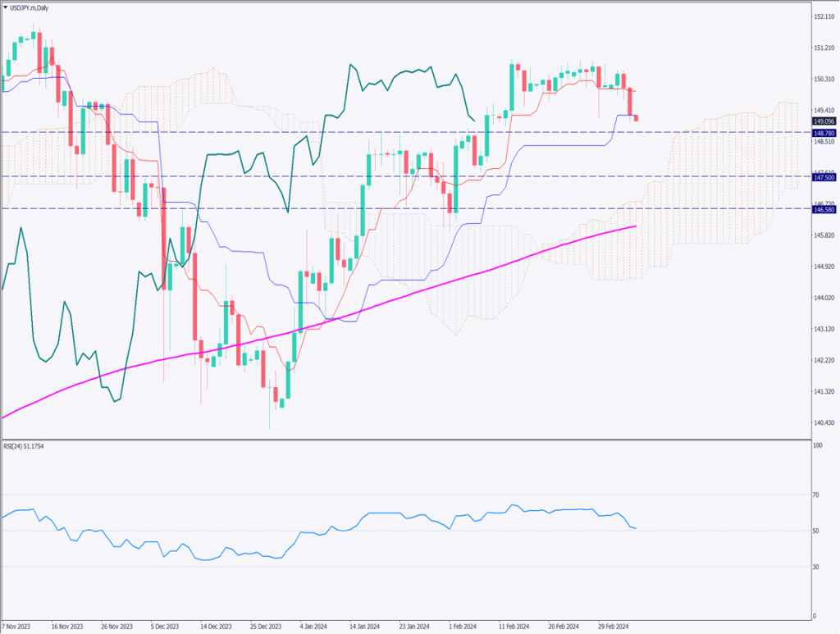Click the 29 Feb 2024 date label
The height and width of the screenshot is (634, 840).
coord(614,624)
